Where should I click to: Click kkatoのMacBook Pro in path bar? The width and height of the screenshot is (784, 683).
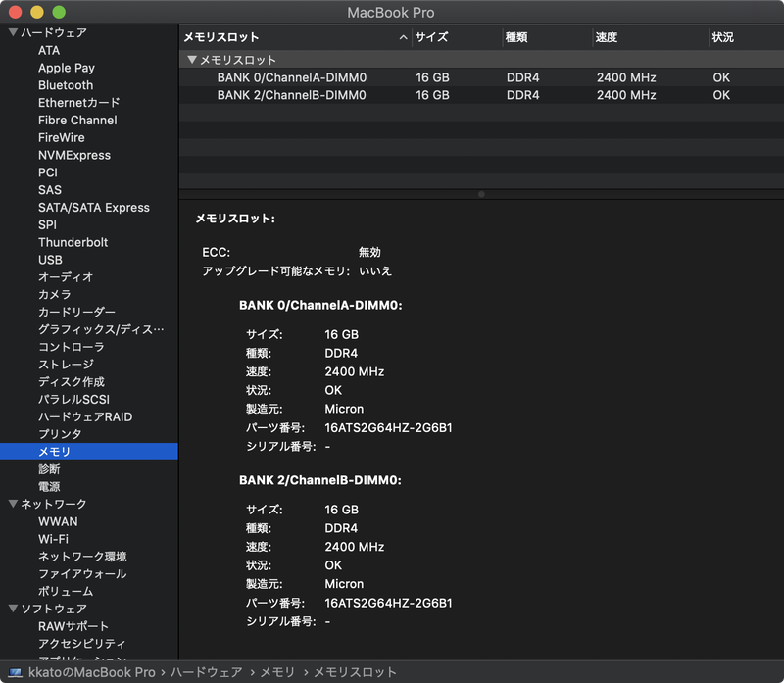pos(91,672)
